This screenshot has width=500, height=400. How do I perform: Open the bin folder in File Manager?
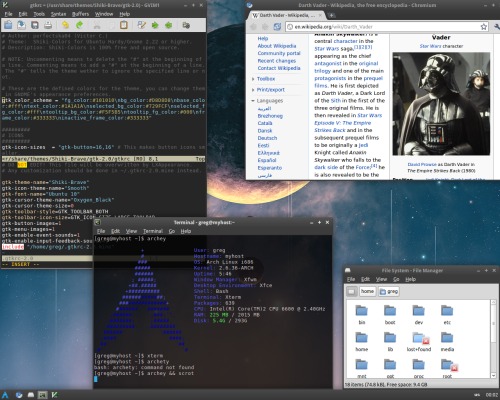[x=362, y=315]
